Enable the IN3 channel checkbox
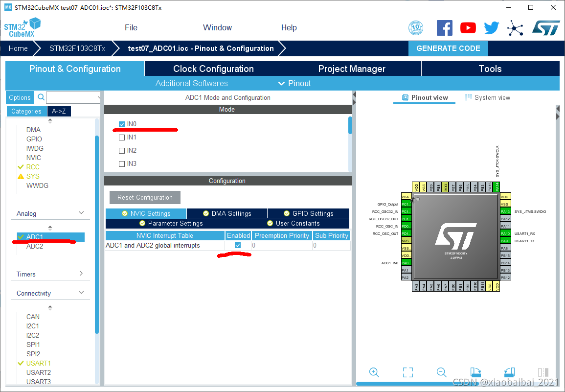 tap(122, 164)
